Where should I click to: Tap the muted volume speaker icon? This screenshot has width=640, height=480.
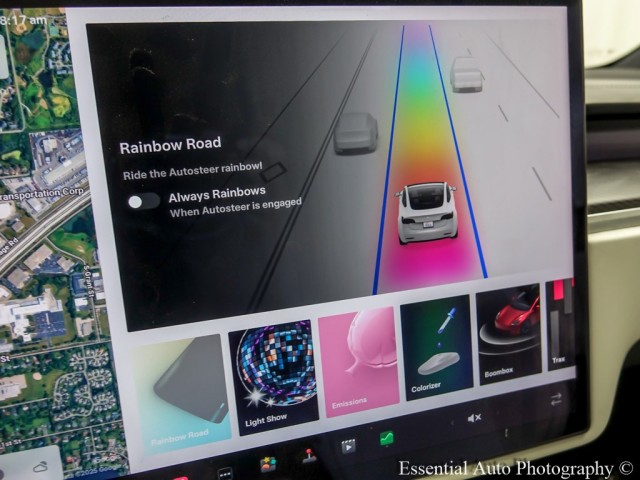[474, 418]
